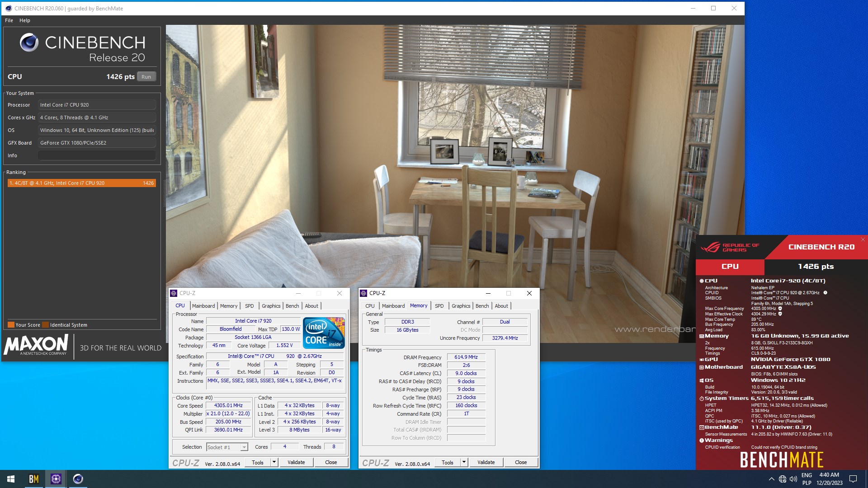Click the GPU section icon in BenchMate panel

pos(702,360)
